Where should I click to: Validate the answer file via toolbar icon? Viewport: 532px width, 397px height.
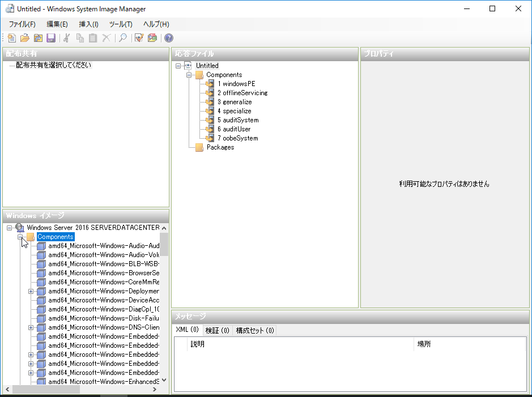tap(139, 38)
